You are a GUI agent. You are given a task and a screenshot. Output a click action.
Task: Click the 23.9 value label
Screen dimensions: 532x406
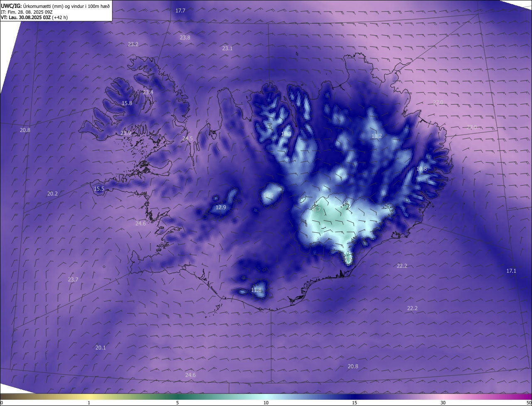coord(126,133)
